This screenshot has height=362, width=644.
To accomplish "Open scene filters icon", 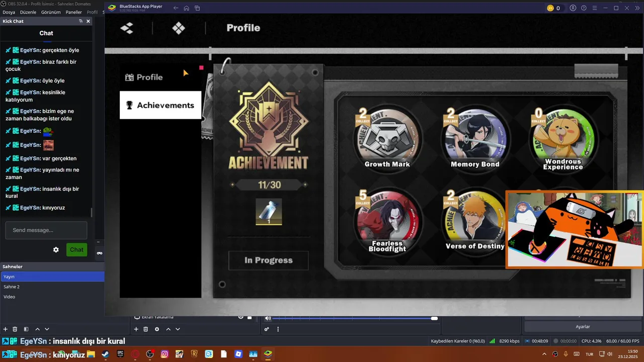I will click(x=26, y=329).
